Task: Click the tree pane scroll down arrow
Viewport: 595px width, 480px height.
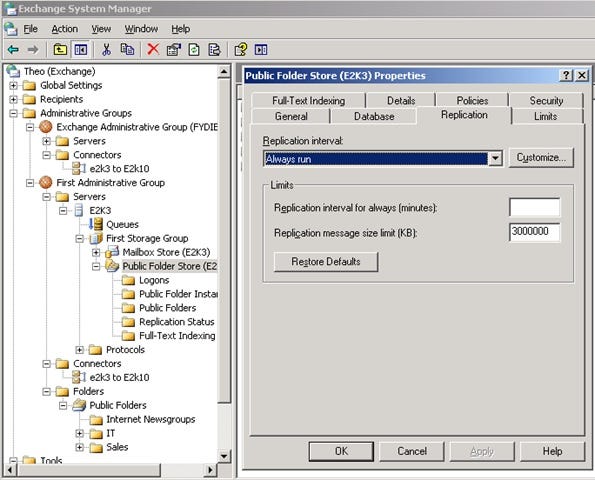Action: tap(224, 456)
